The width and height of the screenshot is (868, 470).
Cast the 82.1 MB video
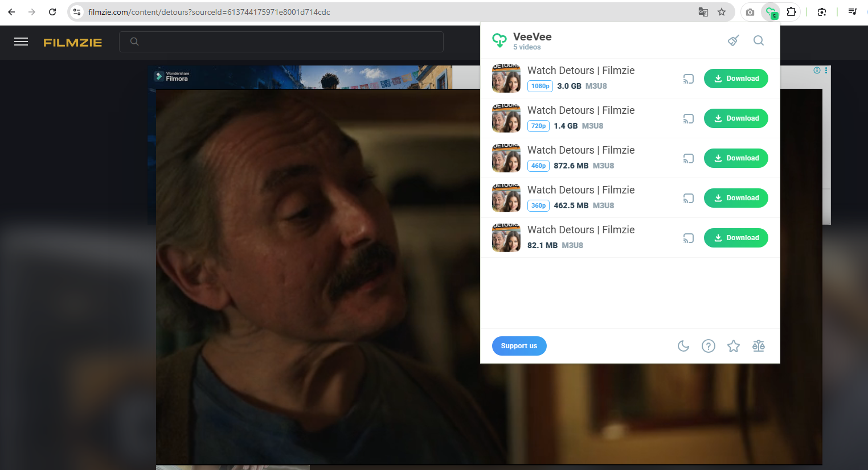point(689,238)
